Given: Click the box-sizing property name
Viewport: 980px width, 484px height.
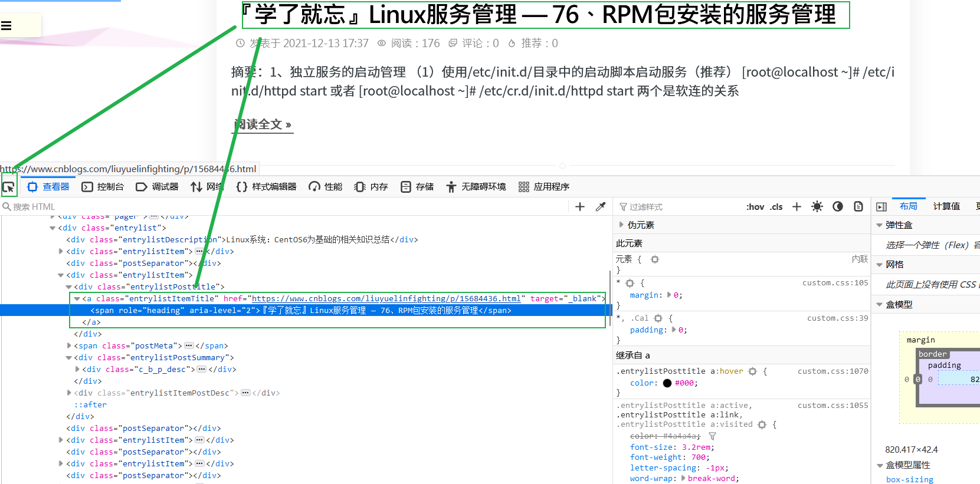Looking at the screenshot, I should [909, 480].
